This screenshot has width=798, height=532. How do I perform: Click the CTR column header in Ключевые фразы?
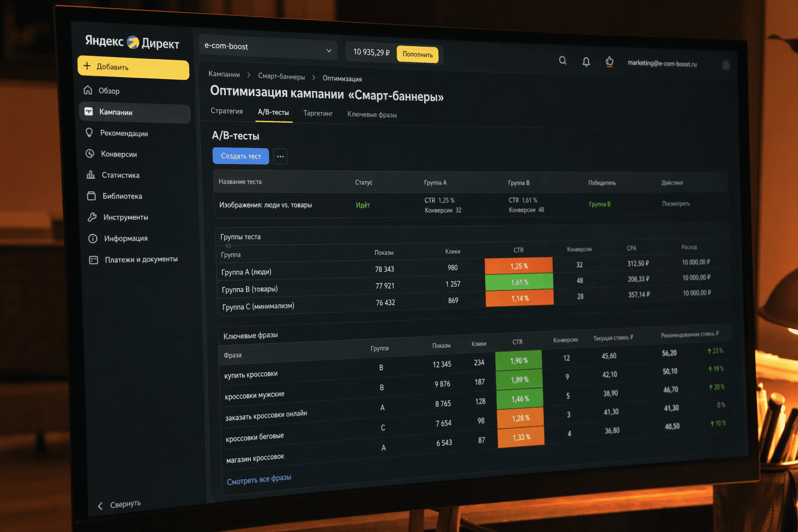tap(517, 342)
